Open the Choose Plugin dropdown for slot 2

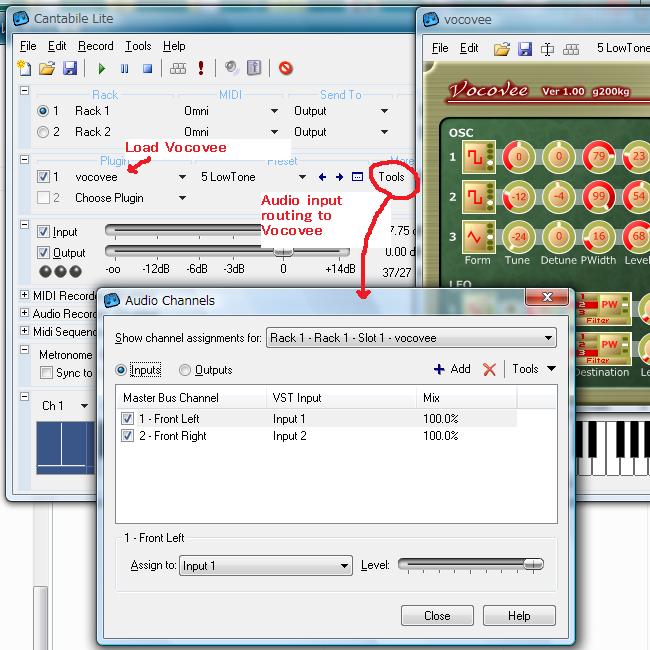click(x=182, y=198)
